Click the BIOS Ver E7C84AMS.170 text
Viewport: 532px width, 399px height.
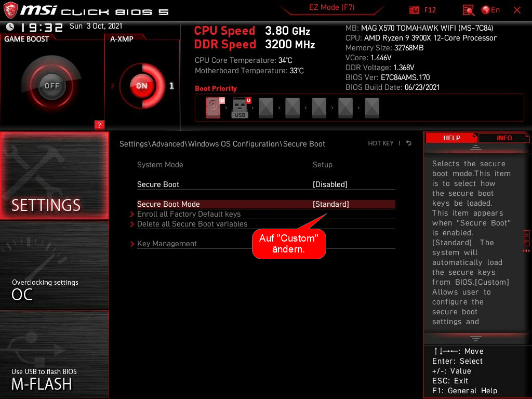(x=388, y=77)
